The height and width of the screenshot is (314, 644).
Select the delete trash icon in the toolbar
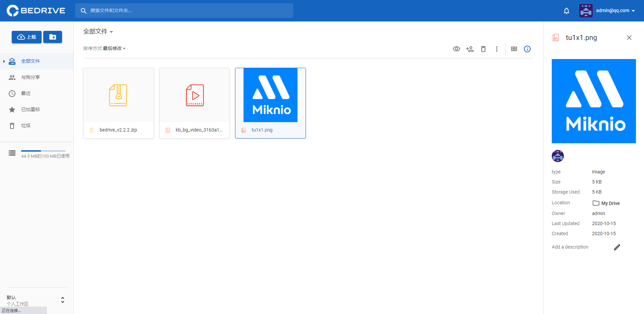[483, 49]
